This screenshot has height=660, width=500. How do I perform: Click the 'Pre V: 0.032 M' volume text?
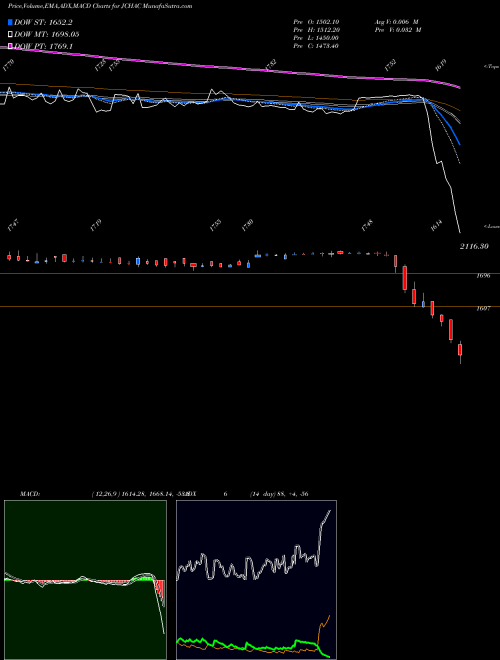(x=398, y=30)
